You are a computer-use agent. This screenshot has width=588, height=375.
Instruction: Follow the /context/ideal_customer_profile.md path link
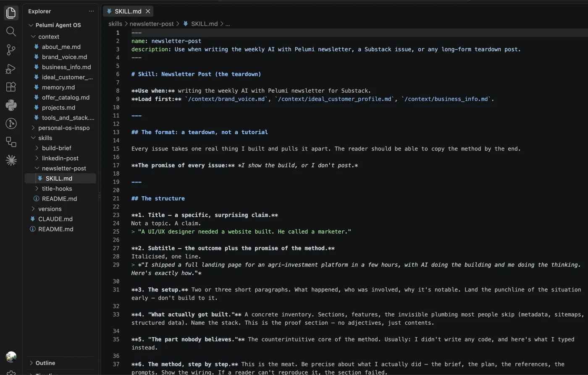click(x=336, y=99)
